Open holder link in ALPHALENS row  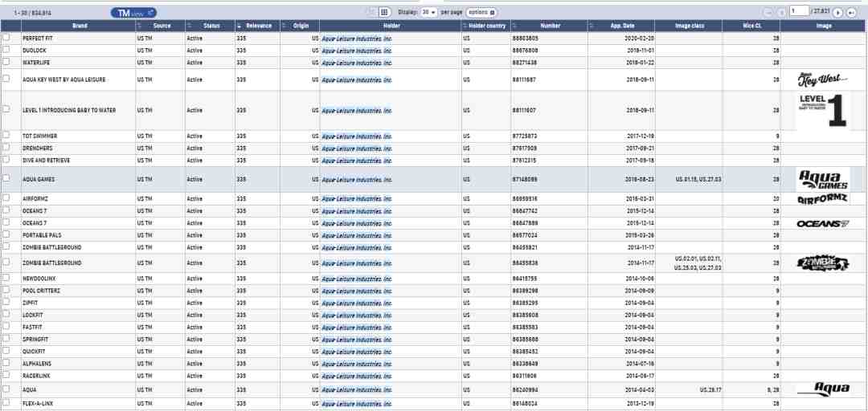click(357, 364)
